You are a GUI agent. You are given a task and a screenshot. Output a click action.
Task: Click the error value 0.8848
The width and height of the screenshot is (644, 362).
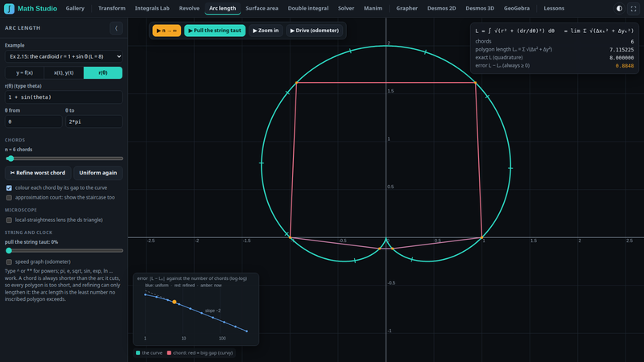(625, 66)
